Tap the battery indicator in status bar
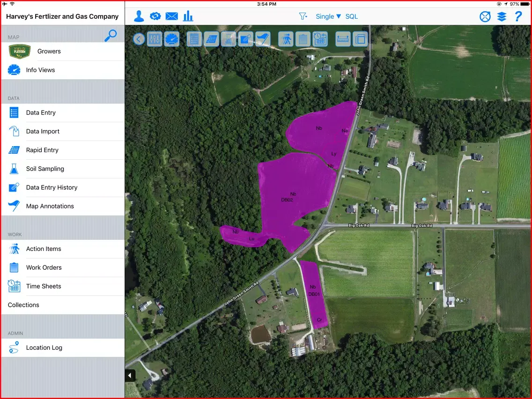Image resolution: width=532 pixels, height=399 pixels. click(525, 4)
